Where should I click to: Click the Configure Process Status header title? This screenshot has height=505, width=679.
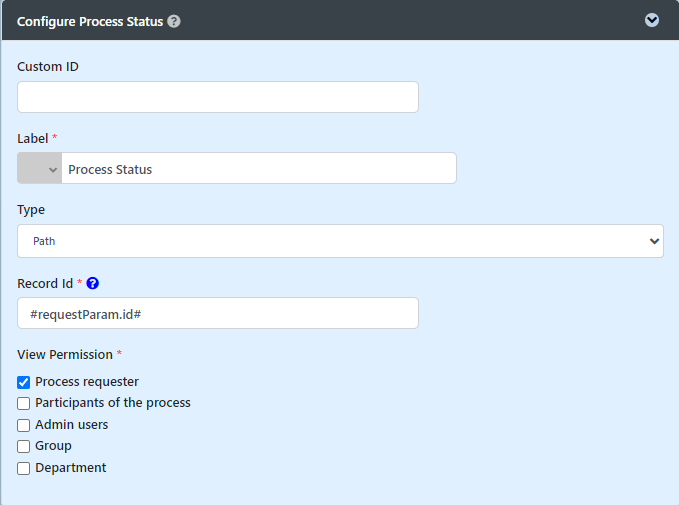pos(90,21)
